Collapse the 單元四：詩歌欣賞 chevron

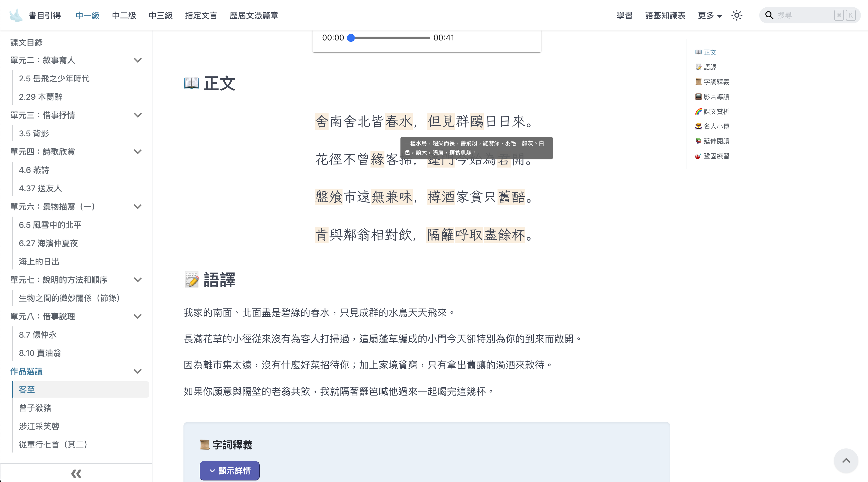pyautogui.click(x=137, y=152)
